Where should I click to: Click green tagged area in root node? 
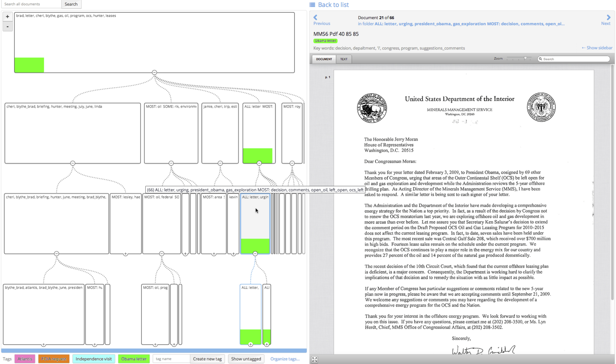pyautogui.click(x=29, y=65)
